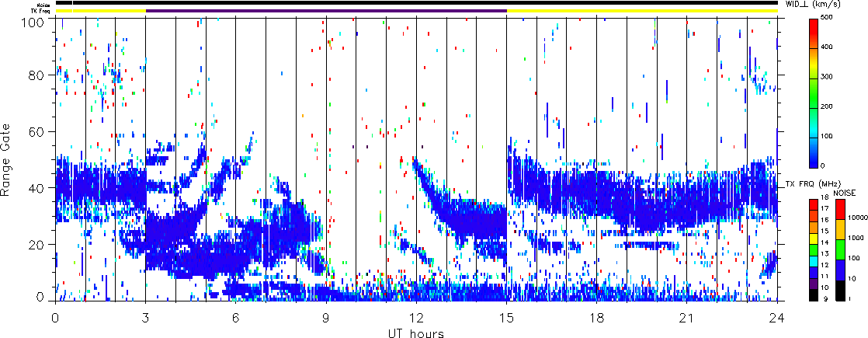Click the '9' label at the TX FRQ legend bottom

point(826,298)
